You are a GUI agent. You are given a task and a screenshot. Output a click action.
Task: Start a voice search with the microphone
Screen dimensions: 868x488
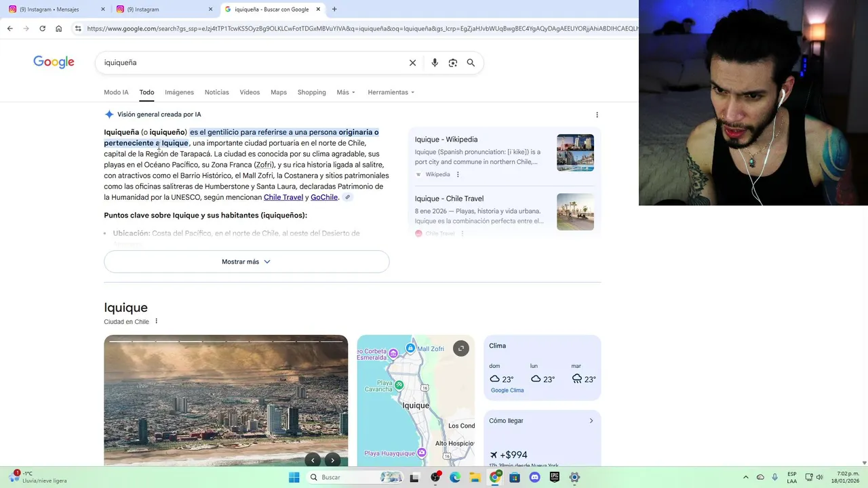(435, 62)
